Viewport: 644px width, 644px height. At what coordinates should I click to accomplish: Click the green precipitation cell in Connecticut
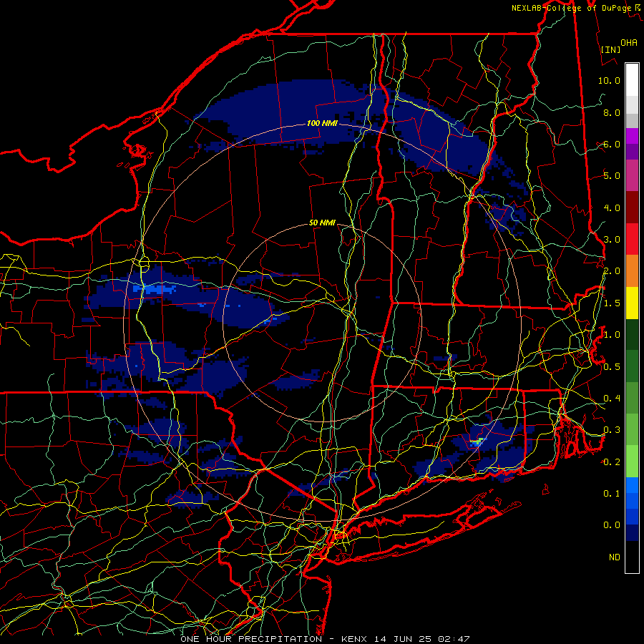(478, 442)
